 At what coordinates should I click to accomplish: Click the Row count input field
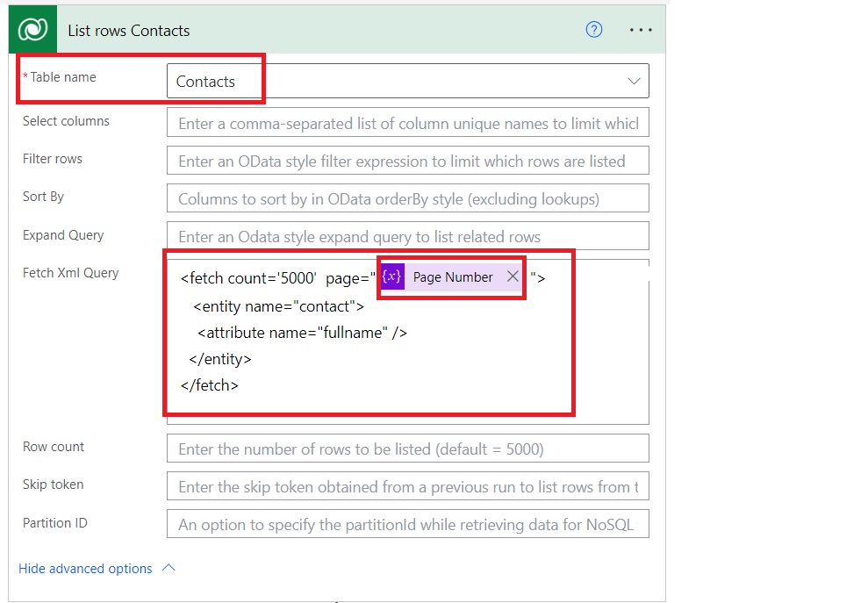click(407, 449)
